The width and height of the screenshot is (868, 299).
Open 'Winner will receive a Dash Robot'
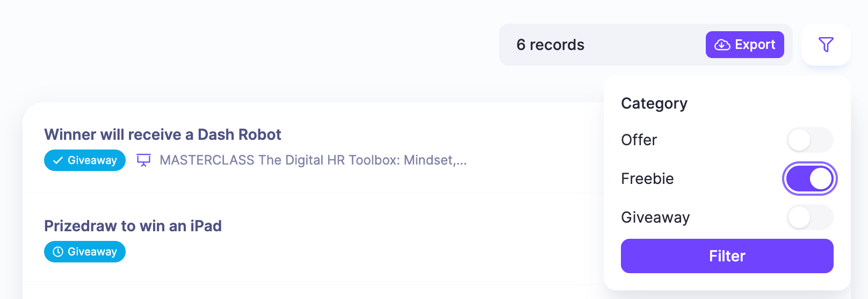[162, 134]
